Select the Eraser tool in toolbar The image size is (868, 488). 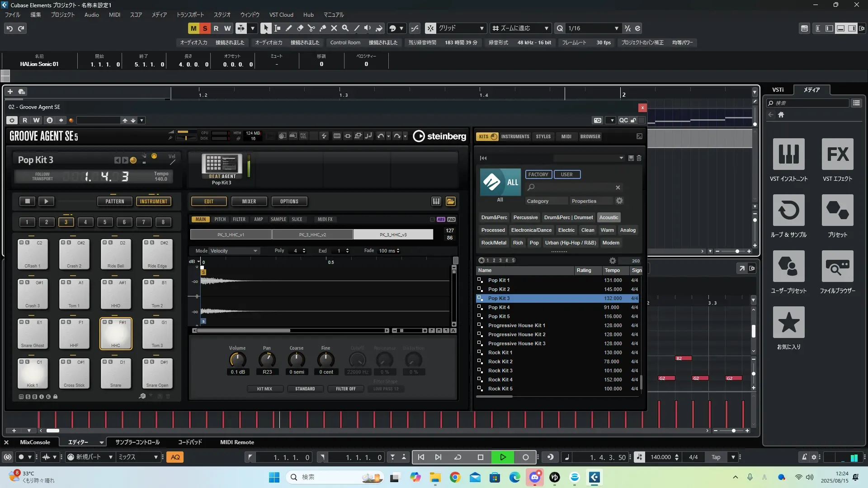point(300,28)
